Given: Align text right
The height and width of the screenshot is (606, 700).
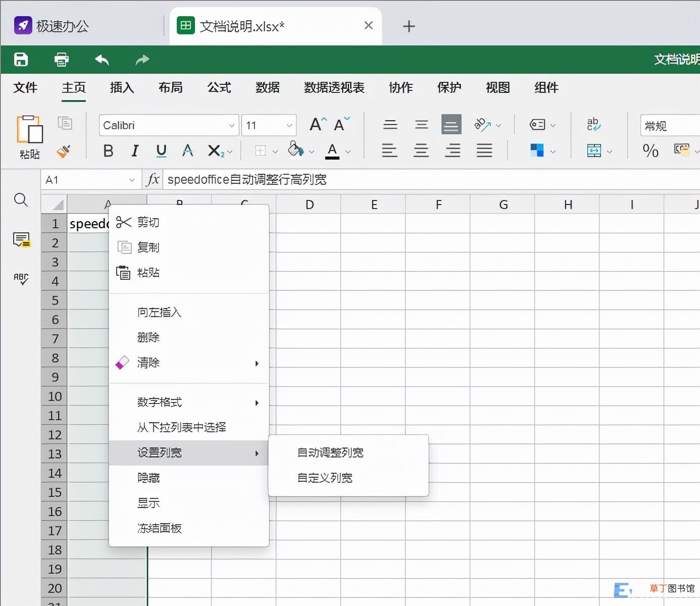Looking at the screenshot, I should pos(453,150).
